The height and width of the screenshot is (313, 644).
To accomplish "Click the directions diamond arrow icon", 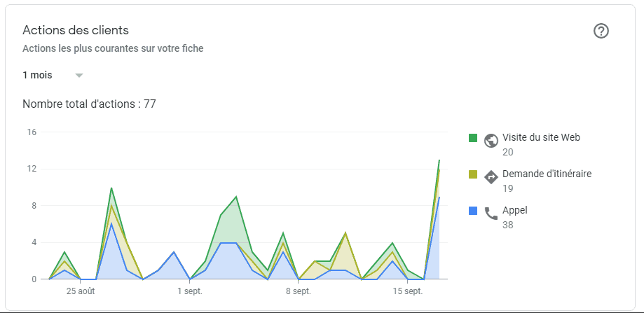I will tap(491, 176).
